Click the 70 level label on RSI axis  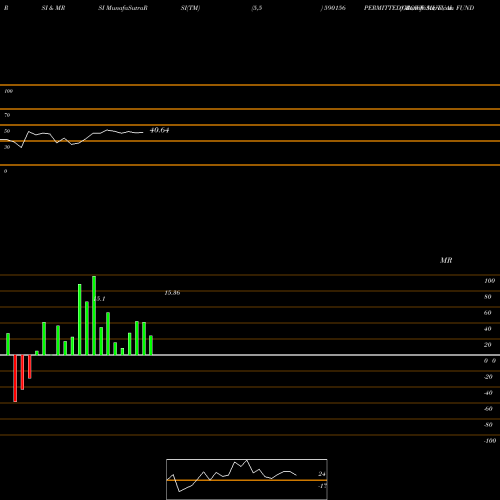7,115
